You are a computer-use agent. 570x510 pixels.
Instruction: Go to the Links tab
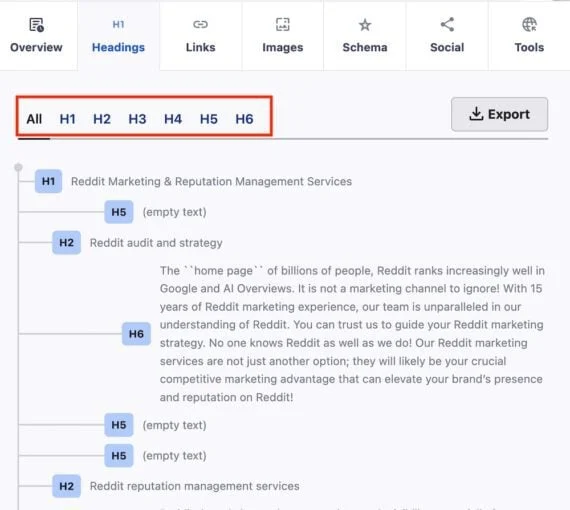coord(200,36)
